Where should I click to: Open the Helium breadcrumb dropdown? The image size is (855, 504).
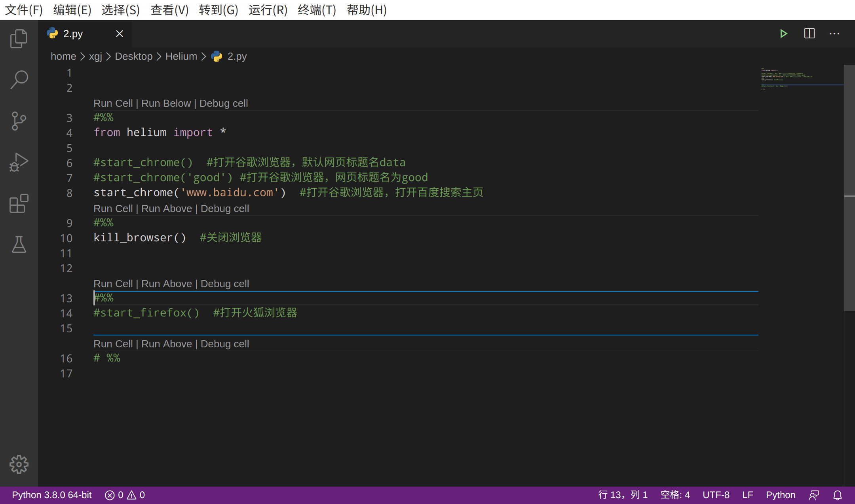pos(181,56)
